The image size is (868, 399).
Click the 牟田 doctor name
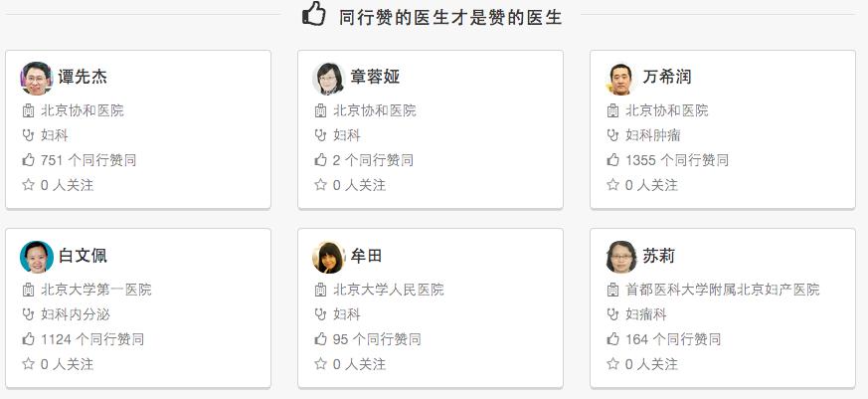coord(367,256)
